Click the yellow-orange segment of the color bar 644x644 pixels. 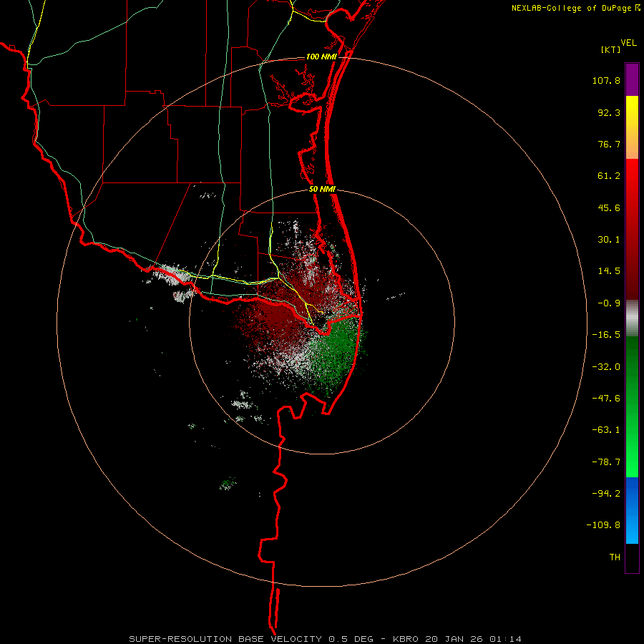coord(632,127)
